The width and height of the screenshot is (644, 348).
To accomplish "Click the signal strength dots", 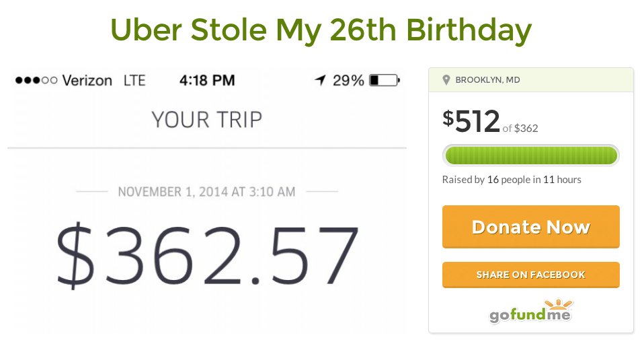I will [36, 80].
